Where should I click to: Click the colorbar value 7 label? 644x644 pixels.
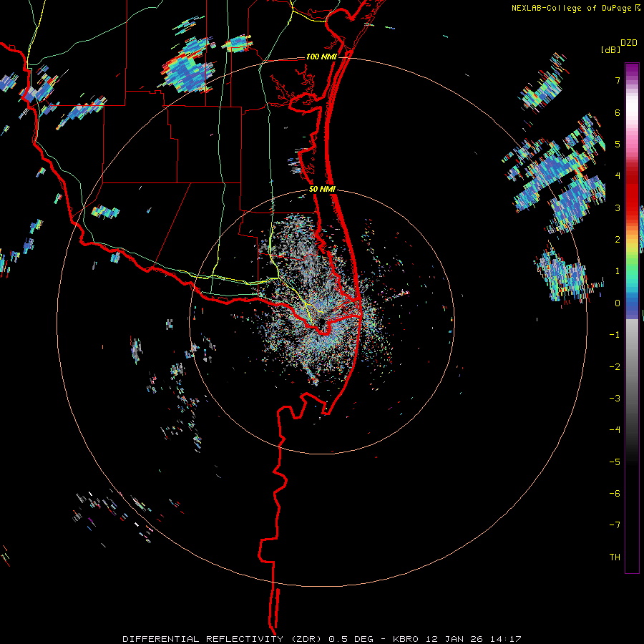pyautogui.click(x=618, y=80)
